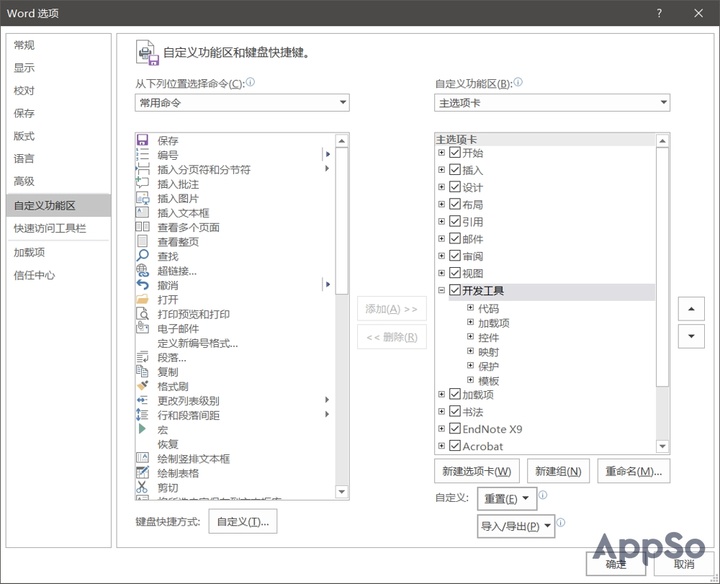
Task: Click the move-up arrow button beside tab list
Action: pos(690,309)
